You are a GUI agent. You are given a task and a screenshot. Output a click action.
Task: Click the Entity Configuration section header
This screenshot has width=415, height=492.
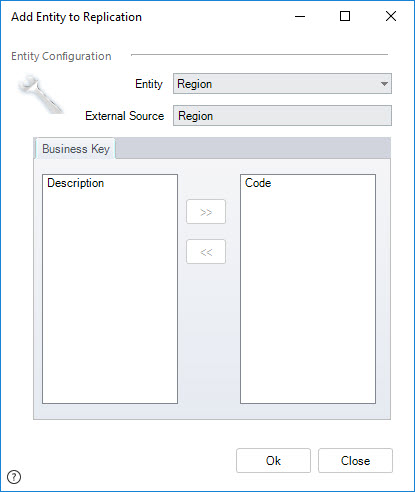[61, 56]
